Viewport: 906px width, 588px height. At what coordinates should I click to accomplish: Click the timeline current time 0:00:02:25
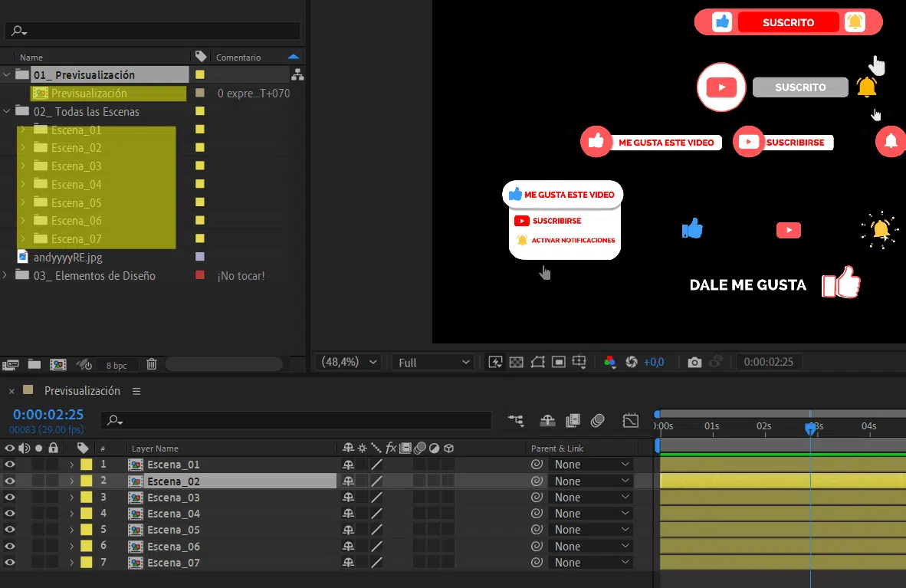pos(48,415)
